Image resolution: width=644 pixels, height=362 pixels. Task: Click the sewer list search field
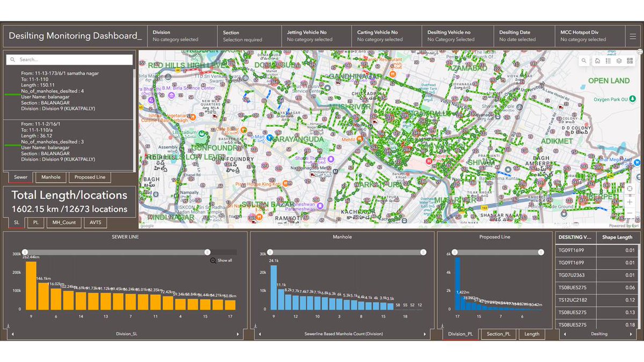(x=70, y=60)
